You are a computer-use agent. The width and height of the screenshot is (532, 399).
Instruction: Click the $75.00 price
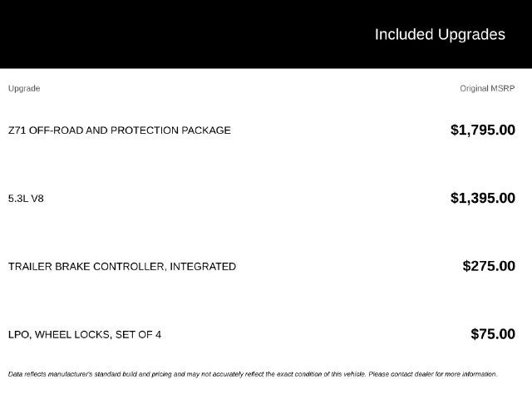[493, 334]
